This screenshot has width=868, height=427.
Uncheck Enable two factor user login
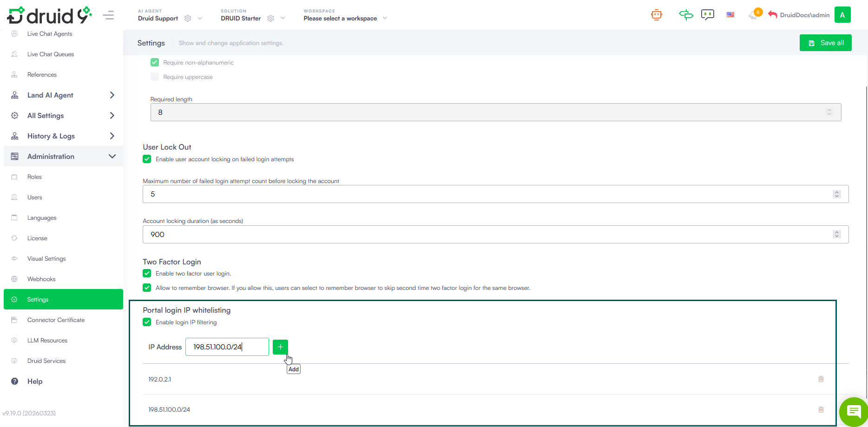pos(147,273)
